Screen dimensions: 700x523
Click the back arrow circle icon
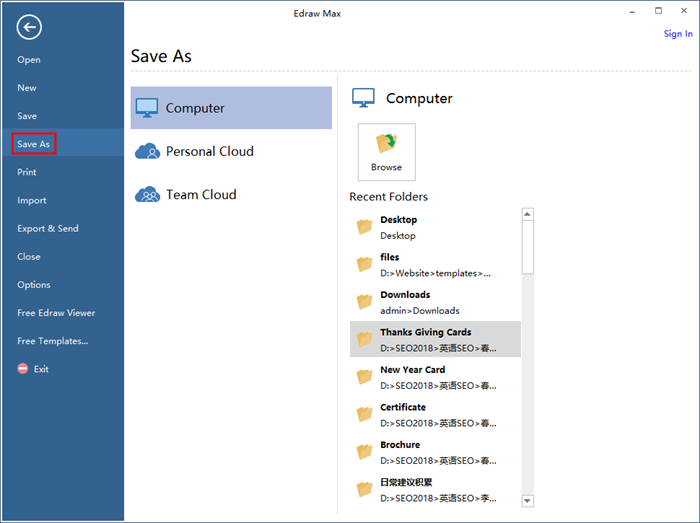click(x=30, y=28)
